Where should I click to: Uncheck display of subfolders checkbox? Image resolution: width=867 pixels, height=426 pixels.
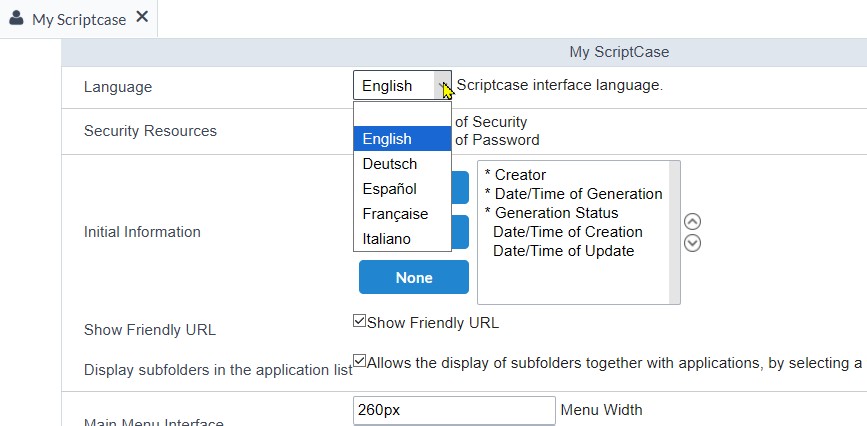pos(360,362)
